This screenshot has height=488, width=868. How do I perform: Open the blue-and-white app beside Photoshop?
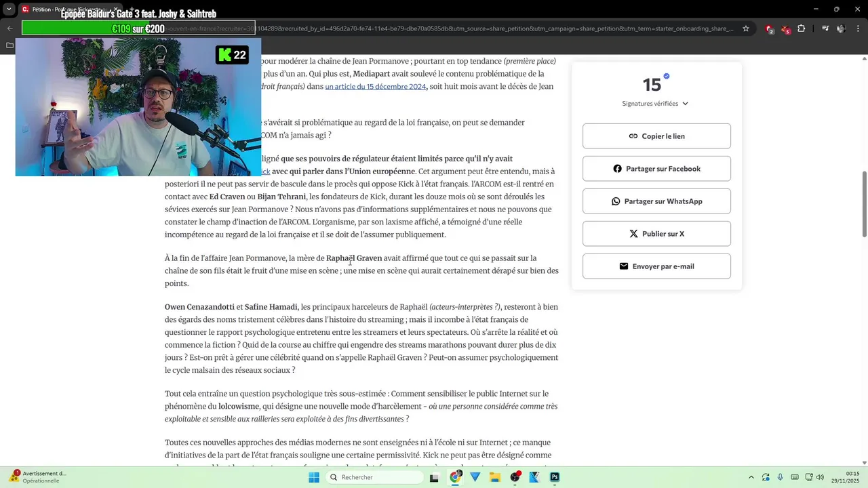click(x=534, y=477)
